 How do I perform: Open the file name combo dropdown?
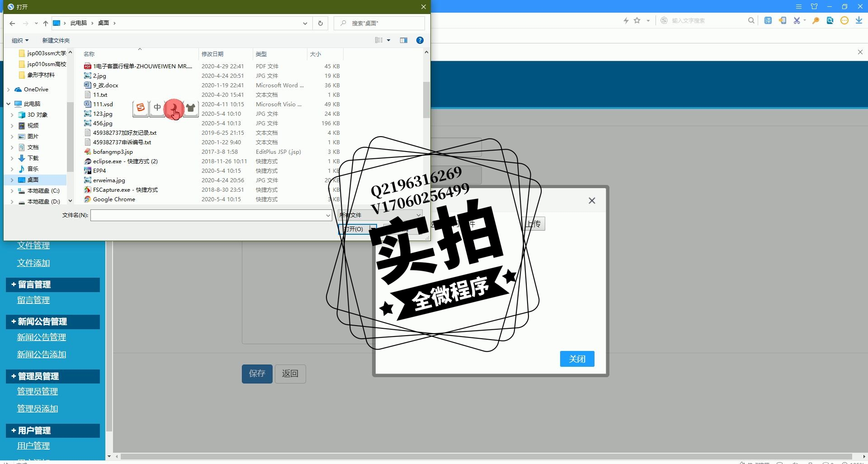coord(328,215)
